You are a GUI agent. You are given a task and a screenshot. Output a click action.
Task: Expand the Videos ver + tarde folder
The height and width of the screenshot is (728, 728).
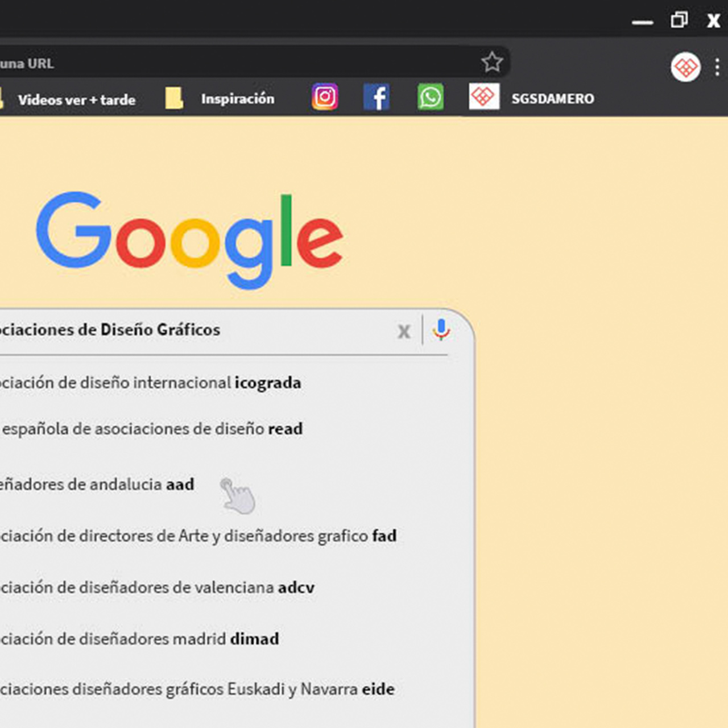pyautogui.click(x=76, y=100)
